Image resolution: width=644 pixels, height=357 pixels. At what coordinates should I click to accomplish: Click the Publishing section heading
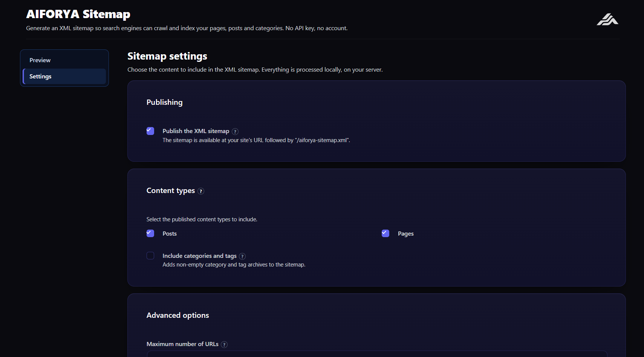click(x=165, y=103)
